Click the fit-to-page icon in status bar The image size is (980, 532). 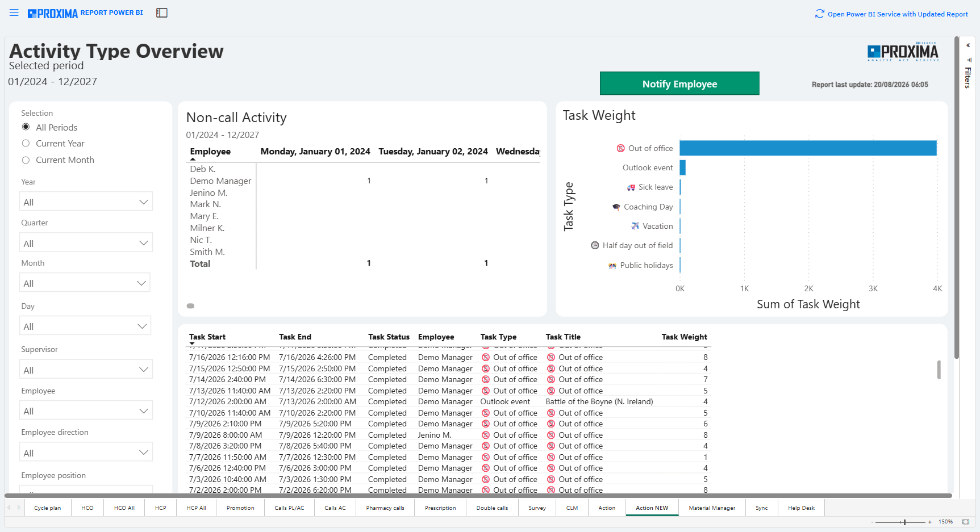[966, 522]
